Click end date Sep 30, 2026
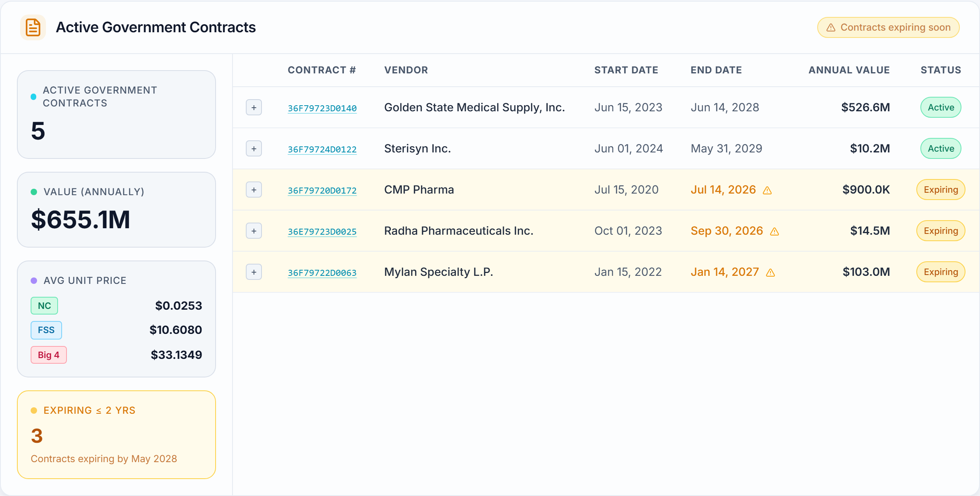This screenshot has width=980, height=496. pyautogui.click(x=727, y=231)
